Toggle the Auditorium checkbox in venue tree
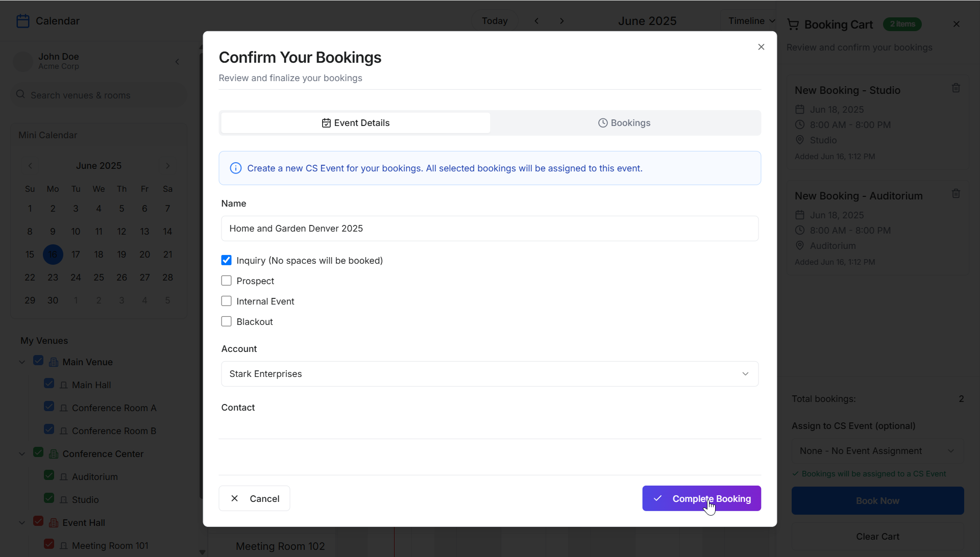The height and width of the screenshot is (557, 980). 49,475
